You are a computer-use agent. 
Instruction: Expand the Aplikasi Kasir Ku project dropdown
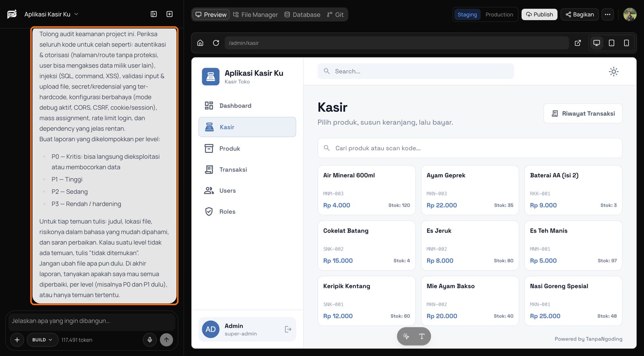pos(51,14)
